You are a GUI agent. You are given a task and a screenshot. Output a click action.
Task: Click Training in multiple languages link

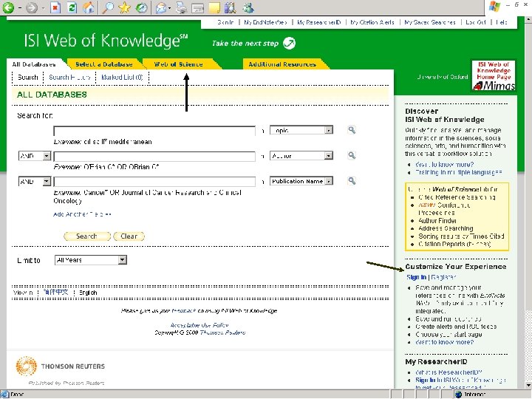[459, 172]
